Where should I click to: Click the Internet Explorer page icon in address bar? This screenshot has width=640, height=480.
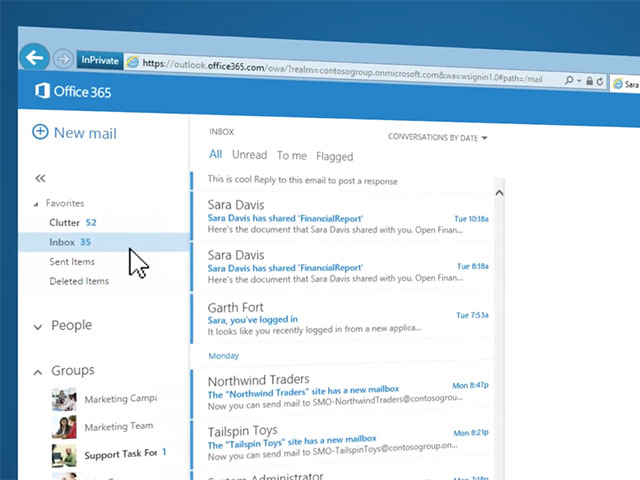pyautogui.click(x=133, y=62)
